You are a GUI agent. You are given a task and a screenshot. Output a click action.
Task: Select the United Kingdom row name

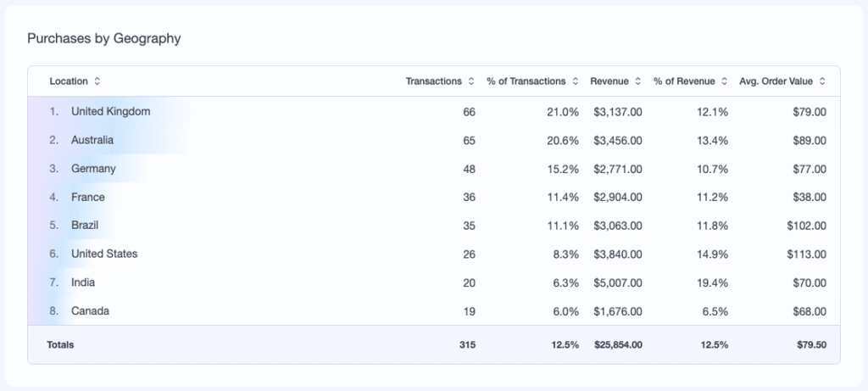(x=111, y=111)
